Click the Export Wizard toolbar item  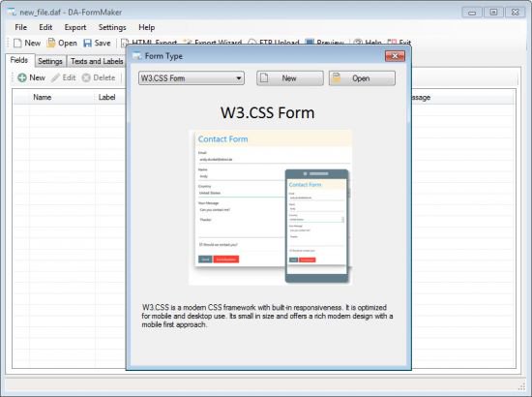213,43
